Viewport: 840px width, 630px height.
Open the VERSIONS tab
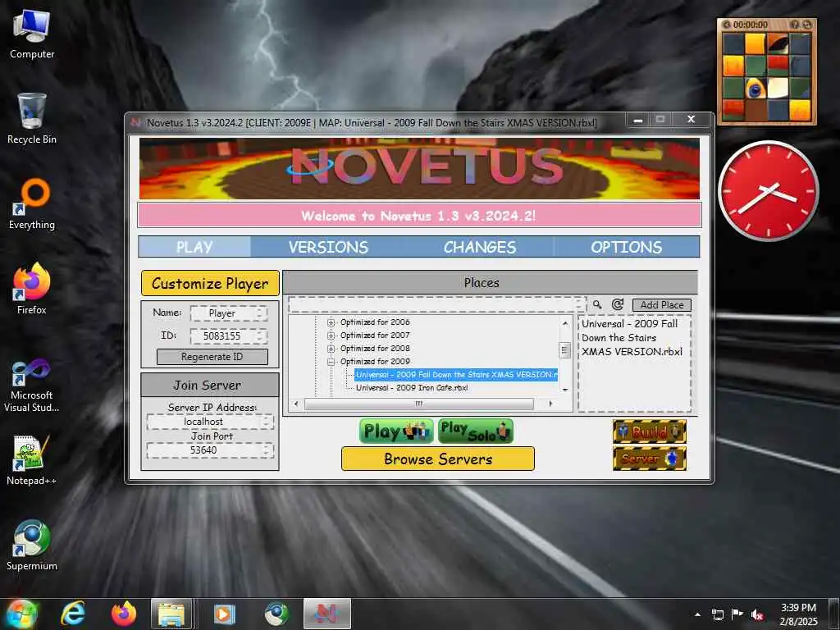pyautogui.click(x=328, y=247)
